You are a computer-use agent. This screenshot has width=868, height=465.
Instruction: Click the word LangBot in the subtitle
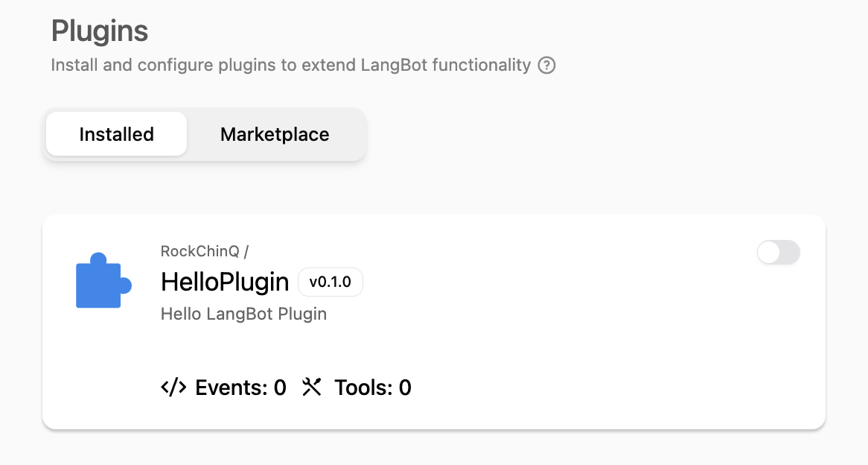coord(394,66)
